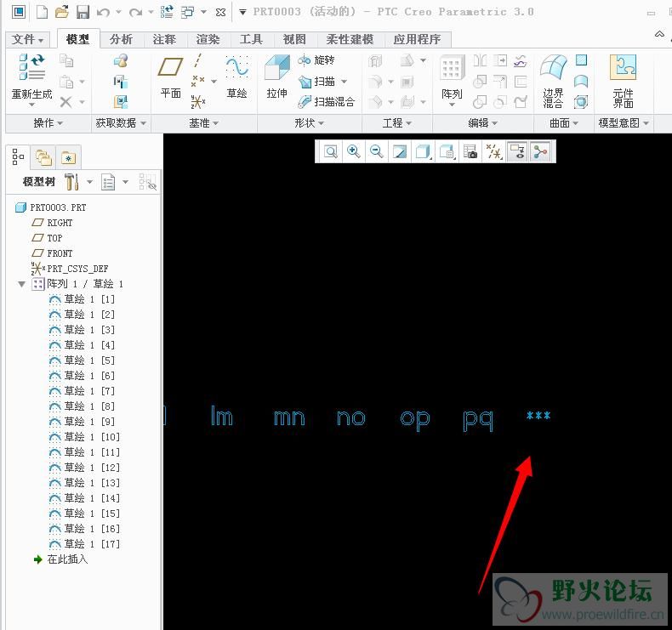672x630 pixels.
Task: Click the Repaint icon in graphics toolbar
Action: (400, 151)
